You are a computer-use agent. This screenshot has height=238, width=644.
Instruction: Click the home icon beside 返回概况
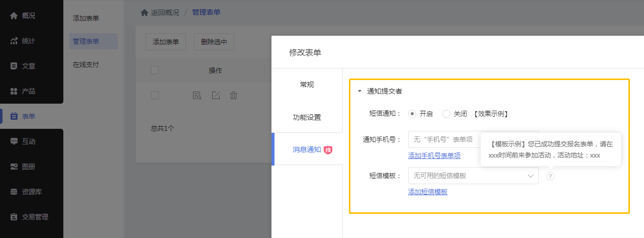tap(144, 13)
